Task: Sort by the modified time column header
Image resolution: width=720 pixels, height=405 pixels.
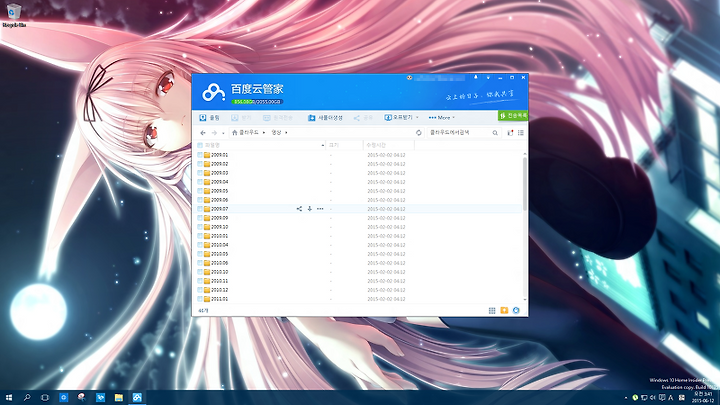Action: pos(388,145)
